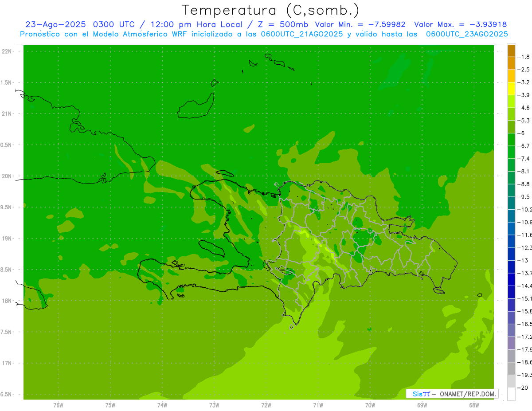532x411 pixels.
Task: Select the '7.5N' latitude tick
Action: [7, 332]
